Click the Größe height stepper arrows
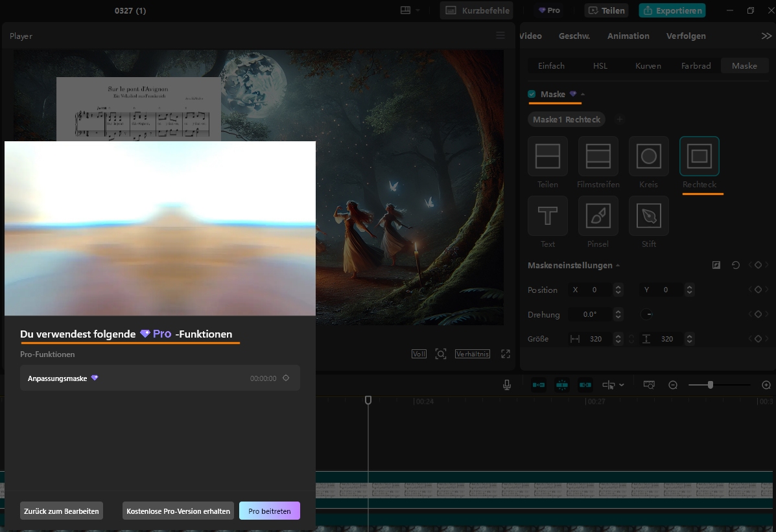The height and width of the screenshot is (532, 776). click(689, 339)
